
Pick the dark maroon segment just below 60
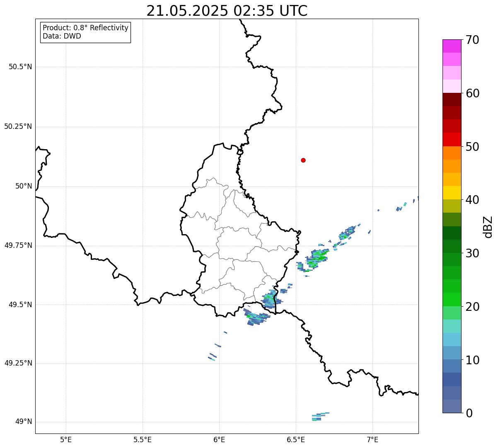click(x=452, y=99)
